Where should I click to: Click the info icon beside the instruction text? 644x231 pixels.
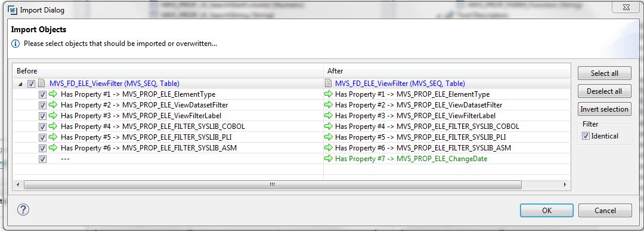(15, 43)
